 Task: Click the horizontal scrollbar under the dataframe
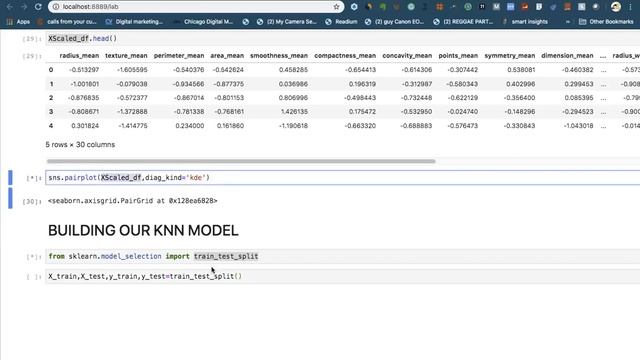pyautogui.click(x=241, y=161)
